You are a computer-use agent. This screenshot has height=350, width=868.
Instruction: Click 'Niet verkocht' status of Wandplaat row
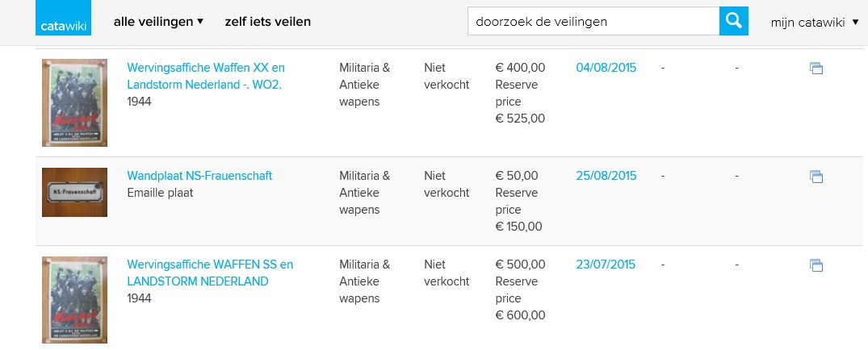[446, 184]
